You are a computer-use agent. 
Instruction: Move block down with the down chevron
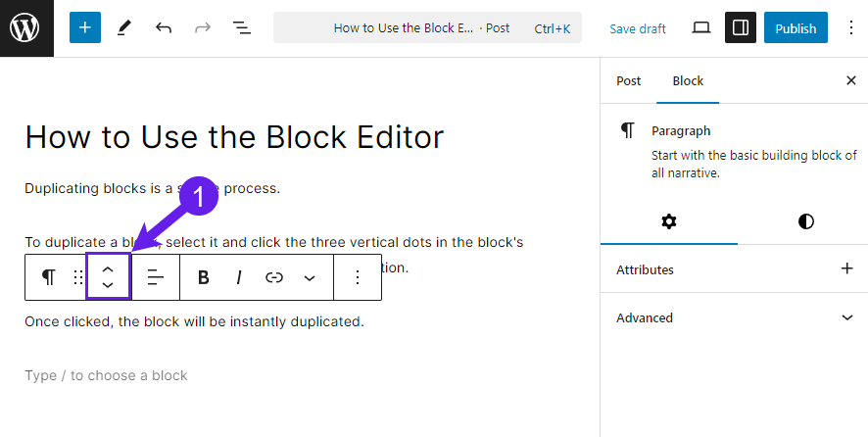tap(108, 285)
